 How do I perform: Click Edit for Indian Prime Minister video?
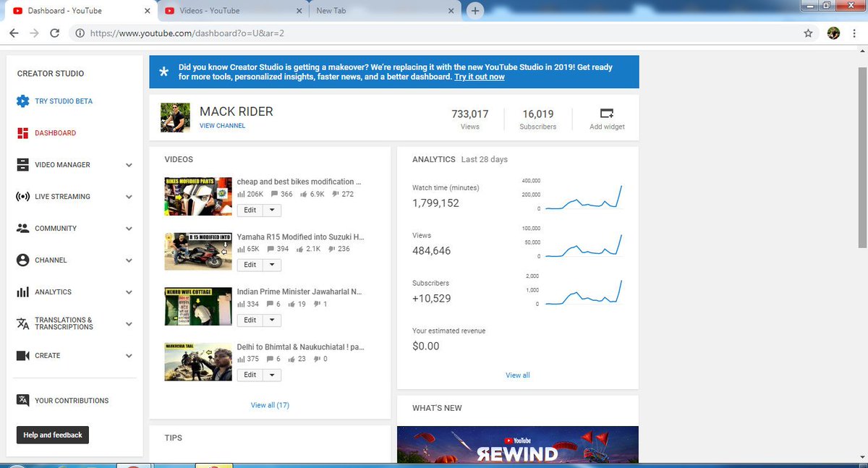point(250,320)
